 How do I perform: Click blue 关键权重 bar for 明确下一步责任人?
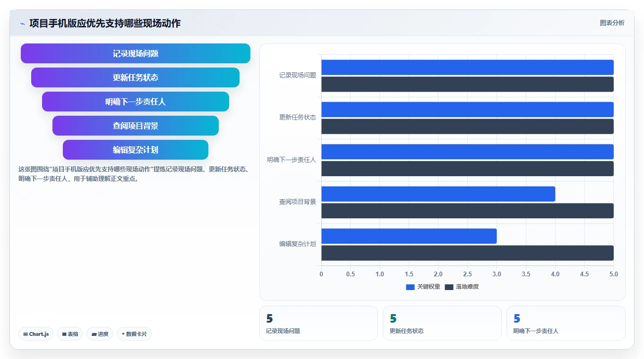[467, 152]
